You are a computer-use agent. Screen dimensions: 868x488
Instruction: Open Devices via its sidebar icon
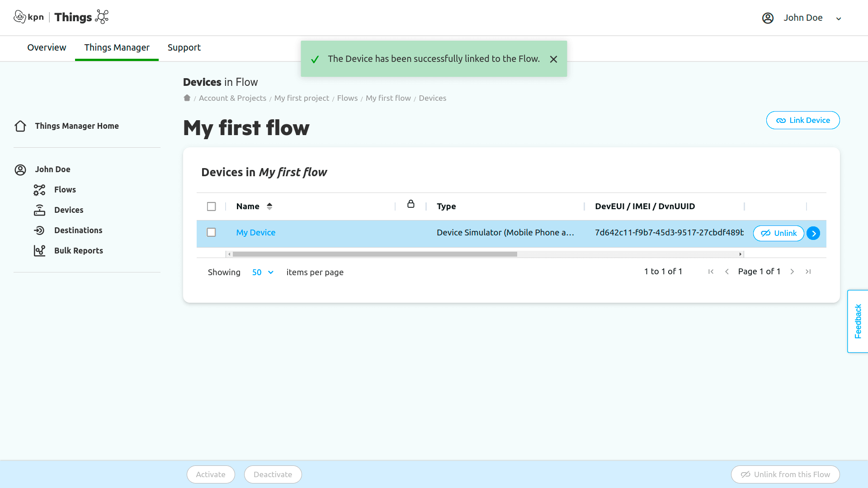tap(39, 210)
